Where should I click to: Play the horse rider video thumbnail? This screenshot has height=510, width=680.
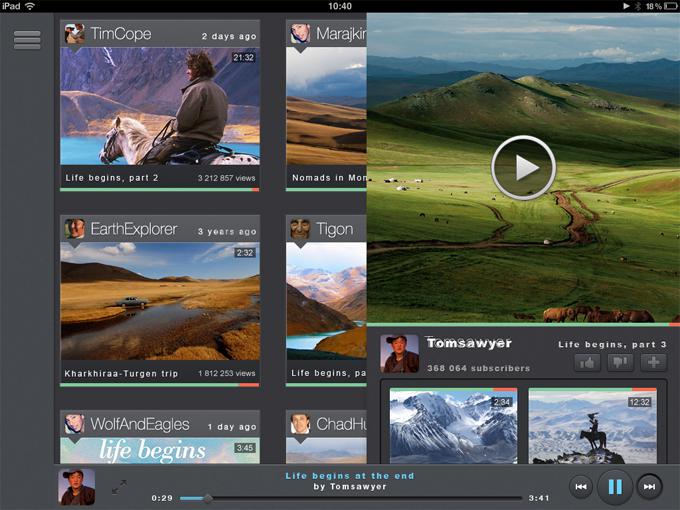(160, 106)
